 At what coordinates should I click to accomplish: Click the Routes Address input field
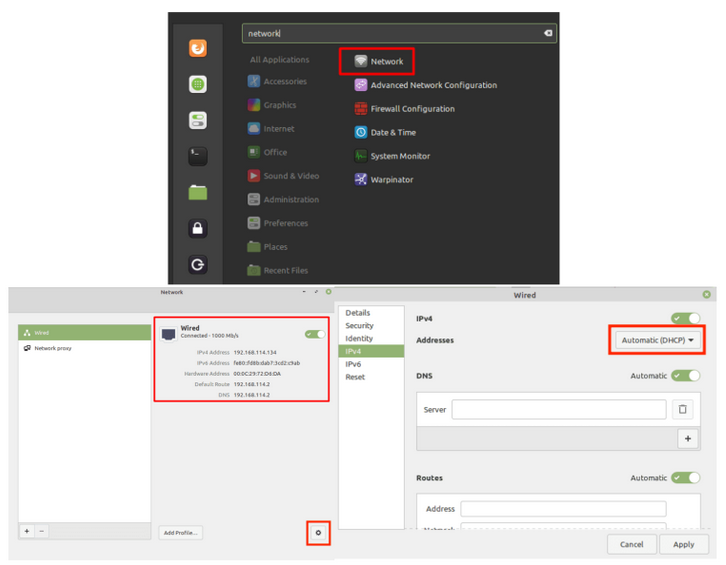click(563, 508)
